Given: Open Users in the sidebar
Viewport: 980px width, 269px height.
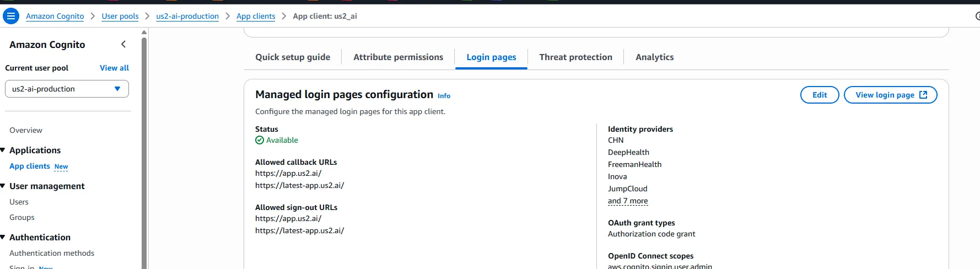Looking at the screenshot, I should click(x=19, y=202).
